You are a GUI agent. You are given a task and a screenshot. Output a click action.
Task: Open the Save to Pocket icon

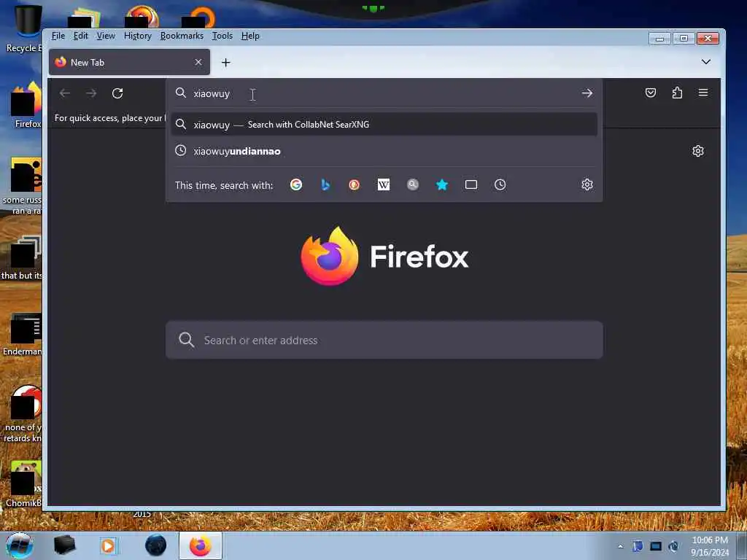(650, 93)
